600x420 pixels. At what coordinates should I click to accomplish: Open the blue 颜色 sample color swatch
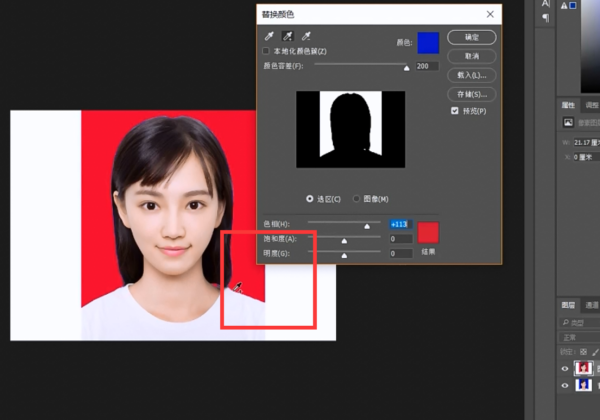pos(428,42)
